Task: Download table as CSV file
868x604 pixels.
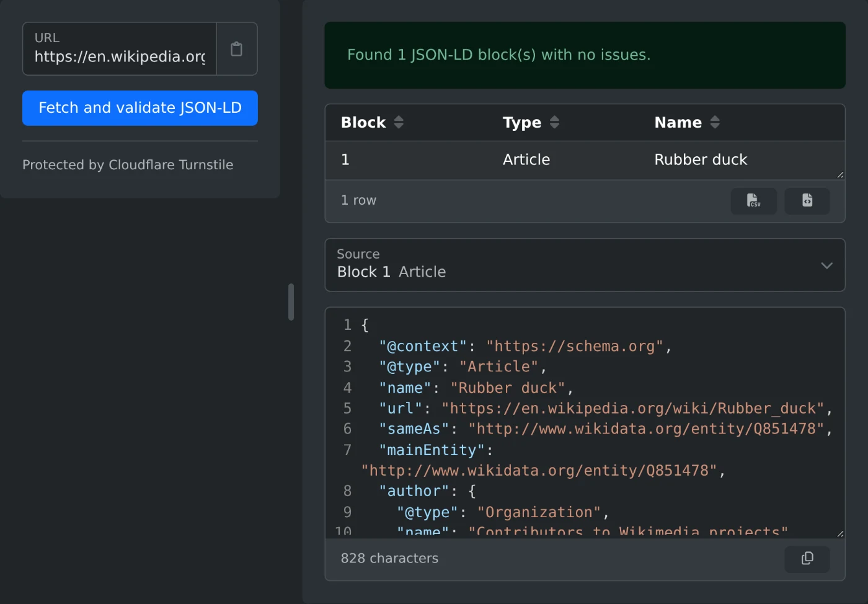Action: point(753,201)
